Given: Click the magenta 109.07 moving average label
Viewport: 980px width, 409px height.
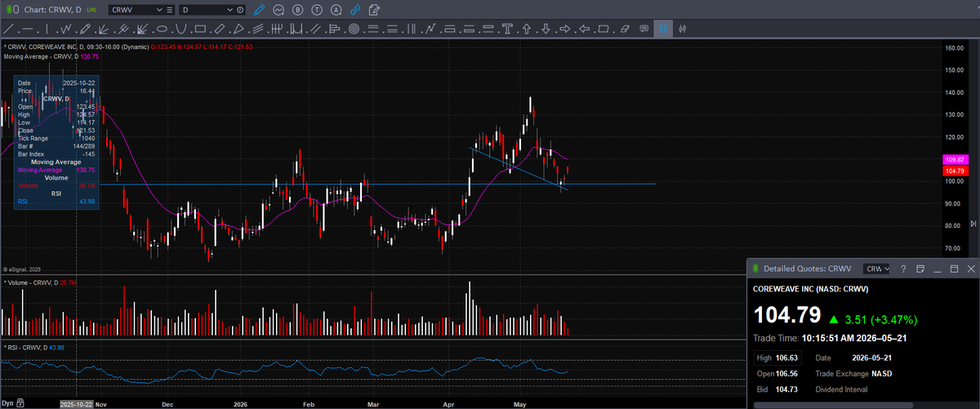Looking at the screenshot, I should tap(955, 159).
